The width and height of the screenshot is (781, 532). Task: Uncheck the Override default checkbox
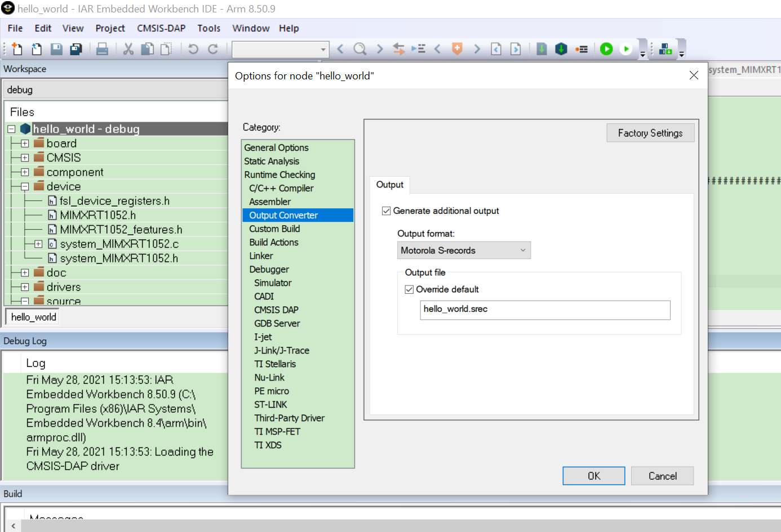[x=409, y=289]
